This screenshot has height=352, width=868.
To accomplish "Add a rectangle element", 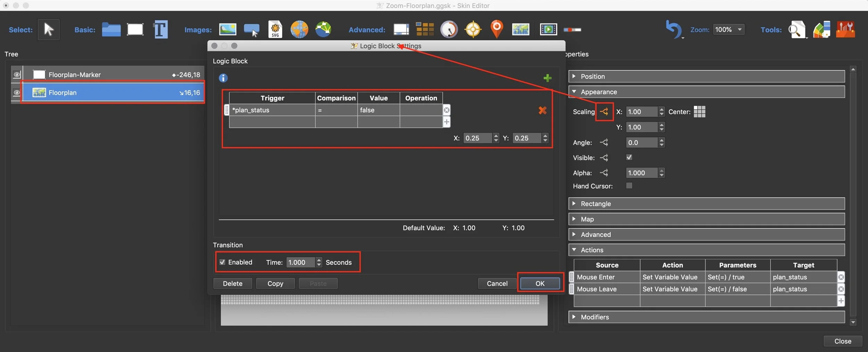I will click(x=135, y=30).
